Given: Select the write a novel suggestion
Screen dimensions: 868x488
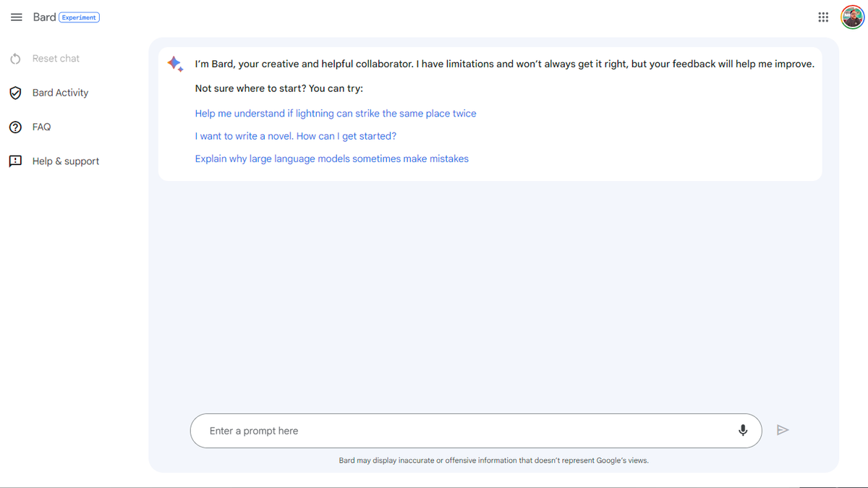Looking at the screenshot, I should click(x=296, y=136).
